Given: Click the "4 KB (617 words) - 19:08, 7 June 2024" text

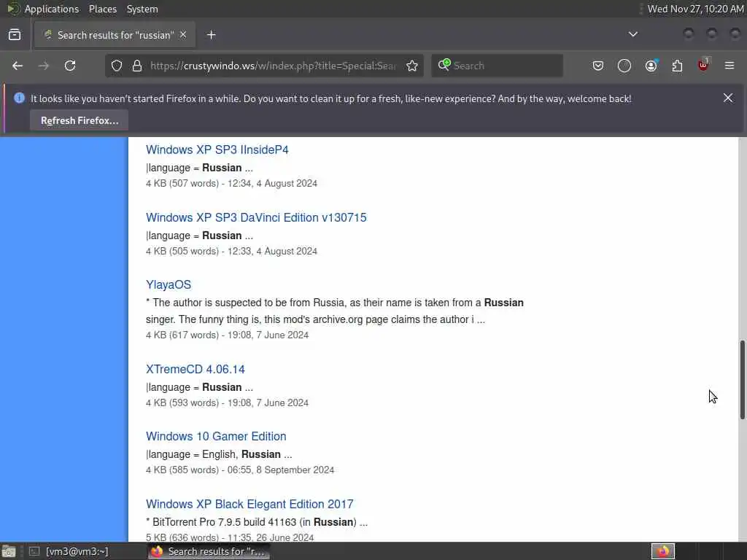Looking at the screenshot, I should click(x=228, y=335).
